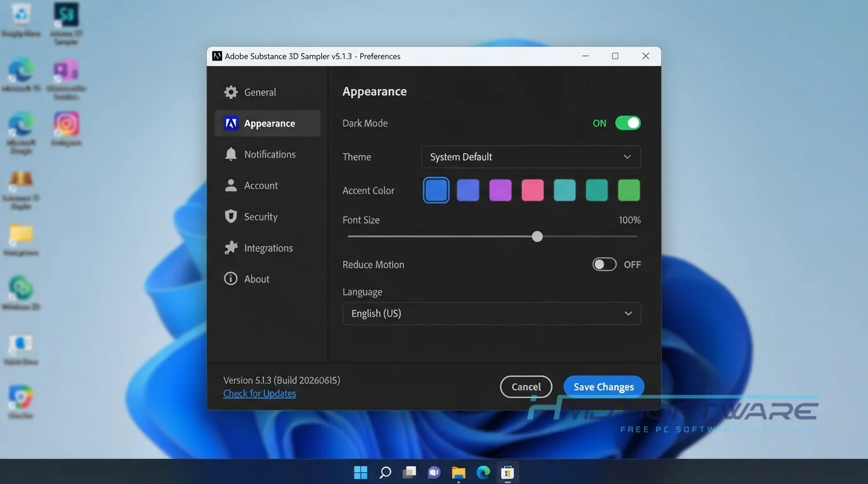Select the yellow folder on the desktop
Screen dimensions: 868x484
[x=21, y=239]
